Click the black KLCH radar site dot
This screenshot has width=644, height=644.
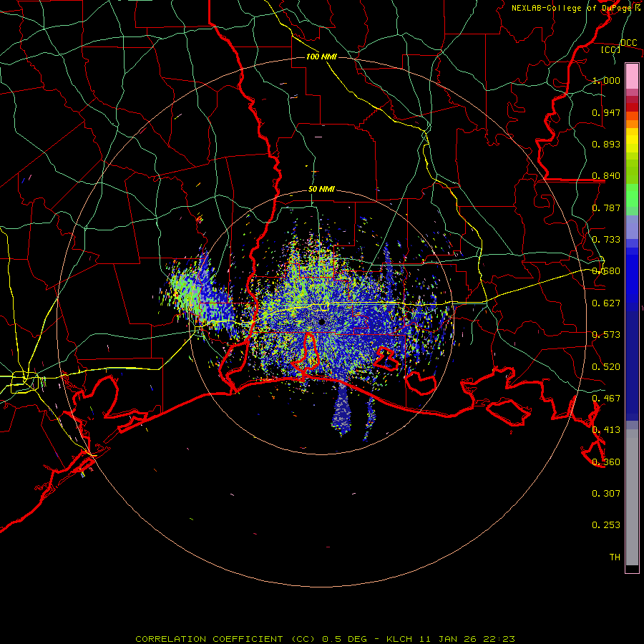point(322,321)
